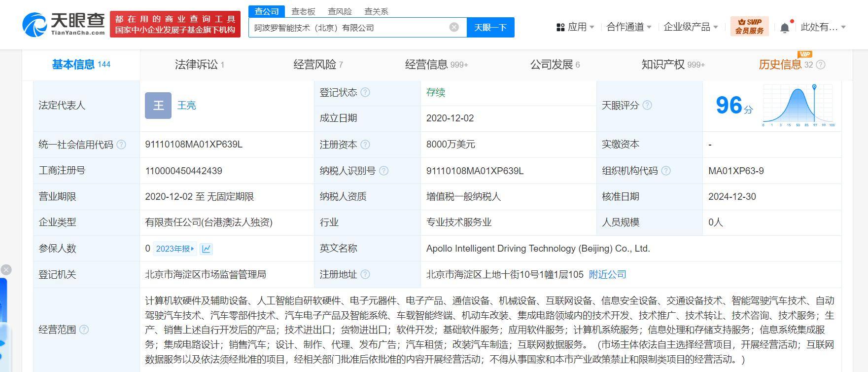Switch to the 知识产权 tab

coord(672,65)
